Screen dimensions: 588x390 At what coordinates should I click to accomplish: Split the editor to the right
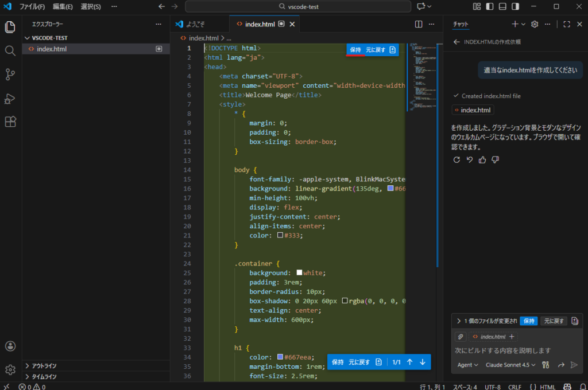[x=419, y=24]
